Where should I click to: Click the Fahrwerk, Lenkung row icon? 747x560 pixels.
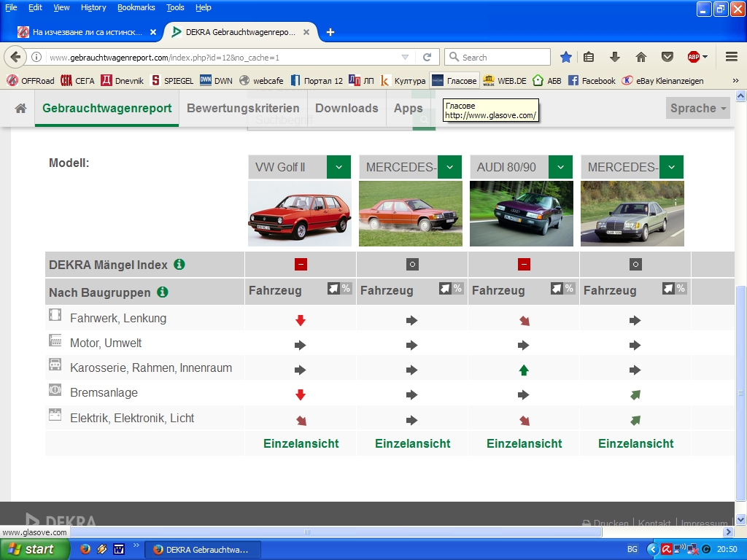[55, 315]
